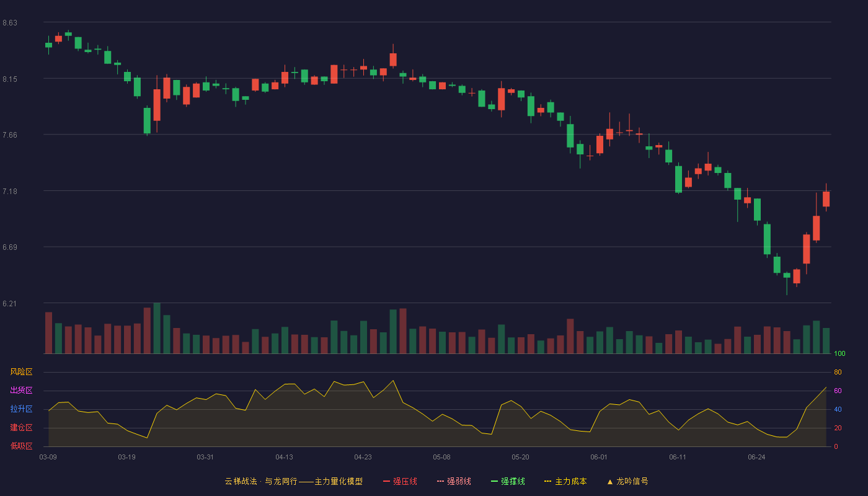The width and height of the screenshot is (868, 496).
Task: Toggle the 主力成本 legend item
Action: click(565, 481)
